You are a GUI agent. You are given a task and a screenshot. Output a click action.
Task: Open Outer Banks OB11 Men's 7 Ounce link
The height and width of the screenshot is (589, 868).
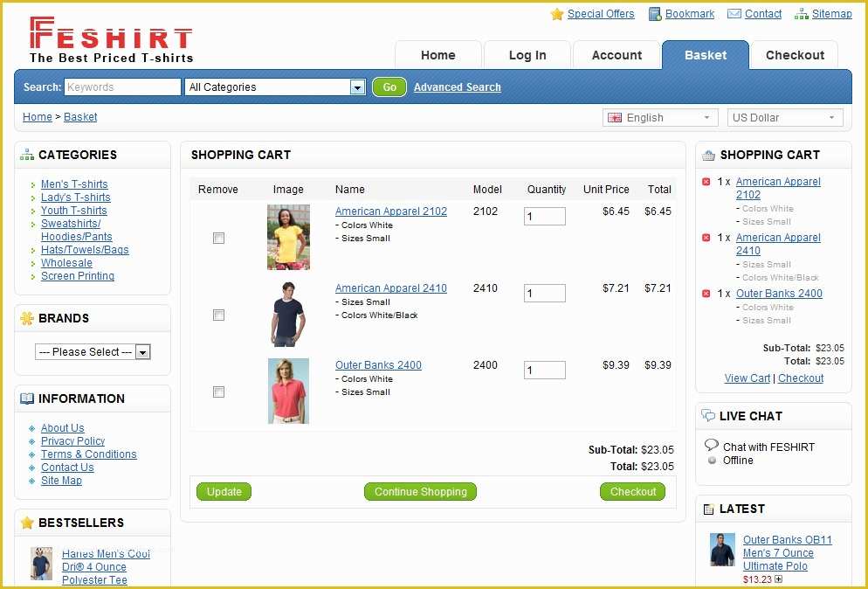click(787, 553)
